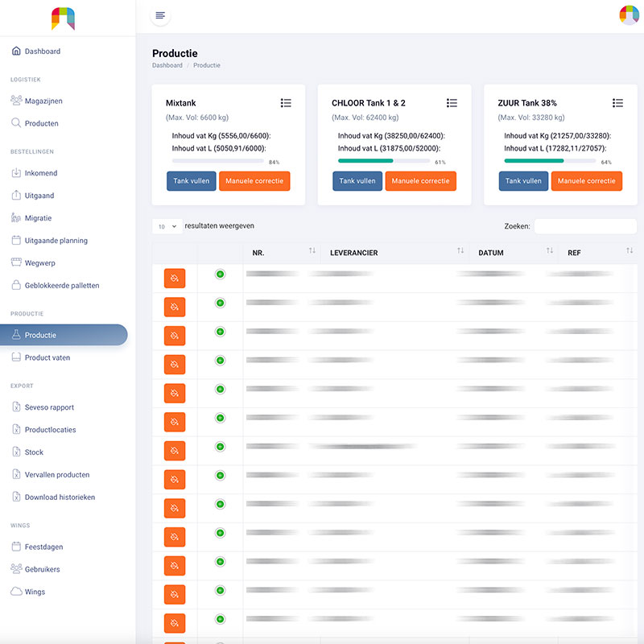Click Manuele correctie for Mixtank
The width and height of the screenshot is (644, 644).
click(x=254, y=181)
